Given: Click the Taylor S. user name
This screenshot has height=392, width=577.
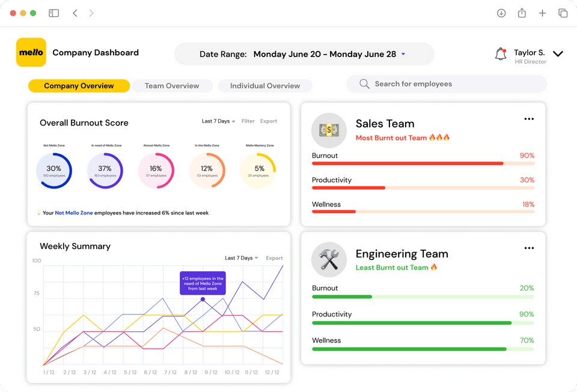Looking at the screenshot, I should [529, 53].
